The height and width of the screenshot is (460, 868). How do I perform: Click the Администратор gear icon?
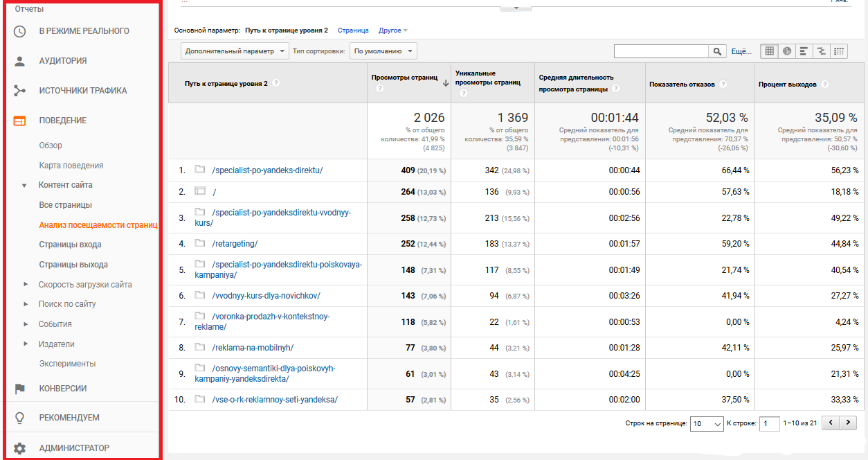pyautogui.click(x=20, y=448)
